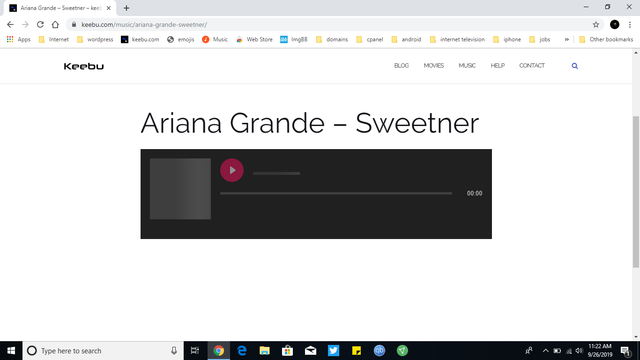Open the MOVIES menu item
This screenshot has width=640, height=360.
coord(433,66)
